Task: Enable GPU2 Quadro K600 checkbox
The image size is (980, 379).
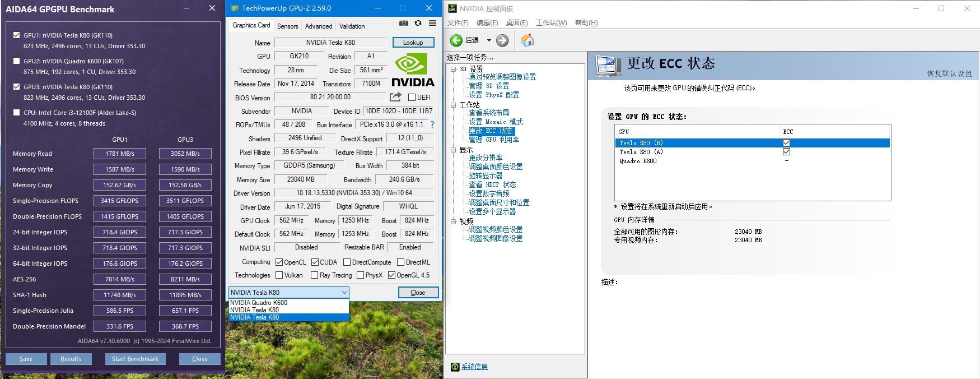Action: tap(16, 61)
